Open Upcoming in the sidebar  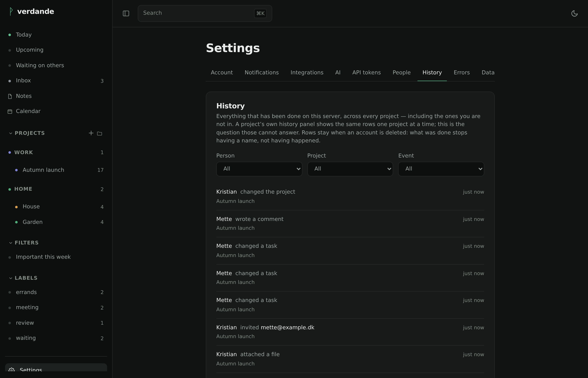[56, 50]
